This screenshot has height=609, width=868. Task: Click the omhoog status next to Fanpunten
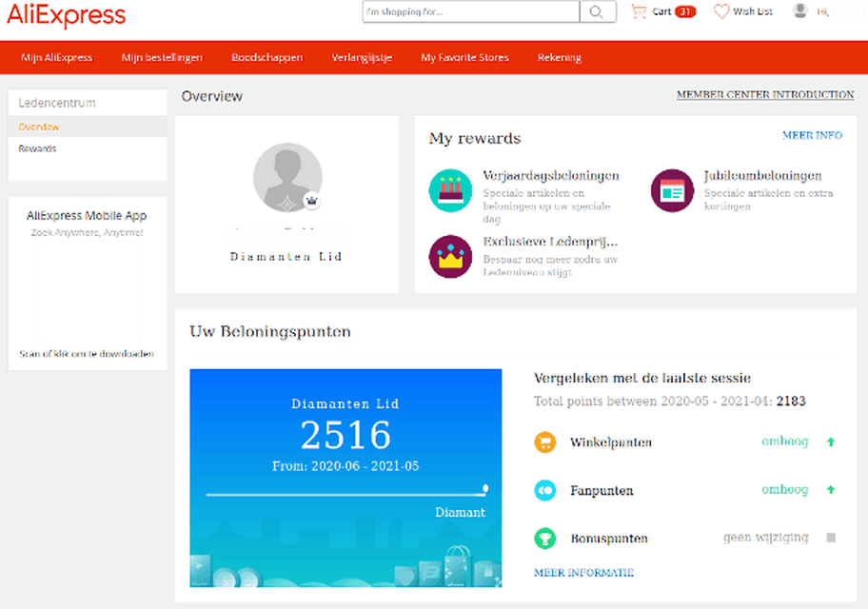(x=785, y=489)
